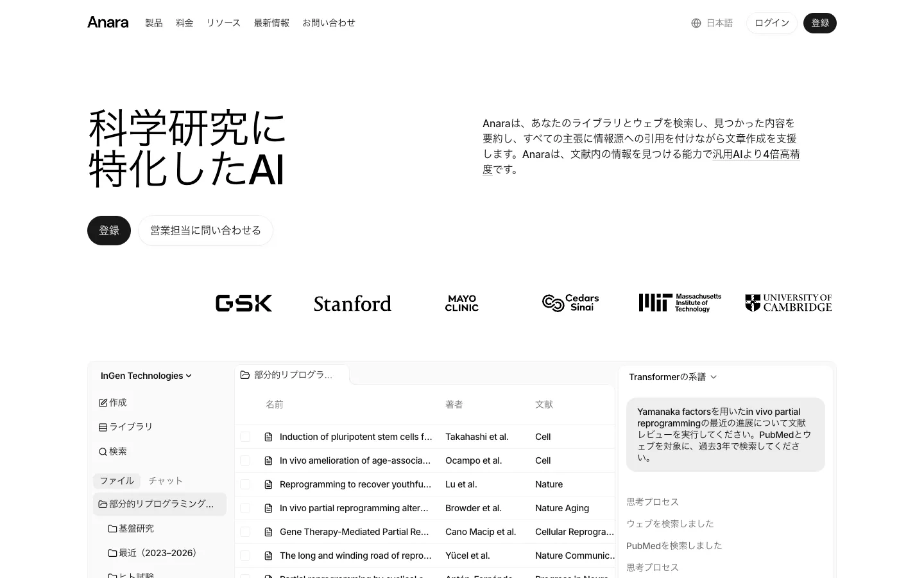924x578 pixels.
Task: Click the pencil icon beside 作成
Action: [103, 403]
